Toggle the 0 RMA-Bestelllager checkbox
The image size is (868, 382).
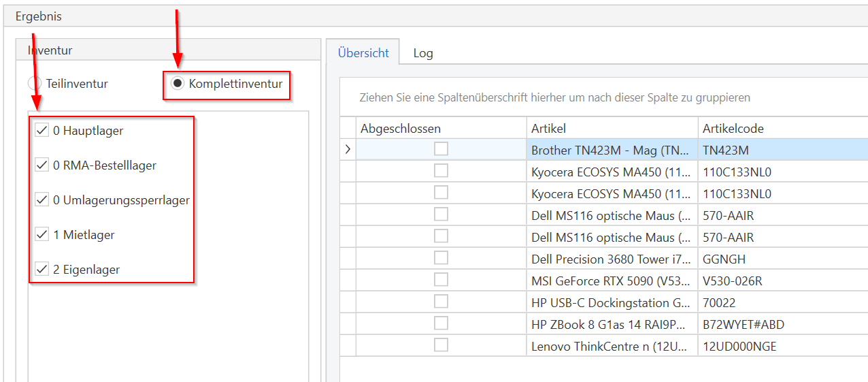point(42,165)
